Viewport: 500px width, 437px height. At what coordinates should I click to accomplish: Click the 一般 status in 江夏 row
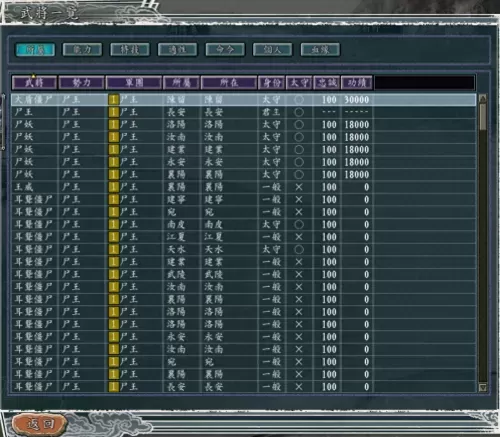tap(271, 237)
